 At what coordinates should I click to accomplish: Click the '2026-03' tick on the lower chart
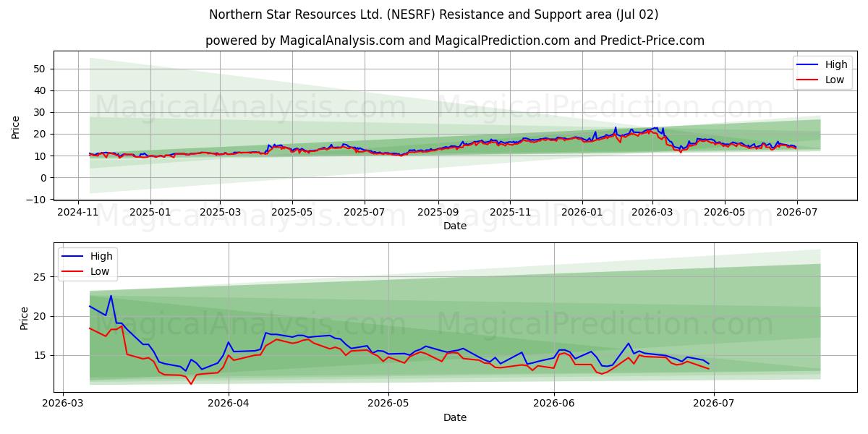(63, 404)
